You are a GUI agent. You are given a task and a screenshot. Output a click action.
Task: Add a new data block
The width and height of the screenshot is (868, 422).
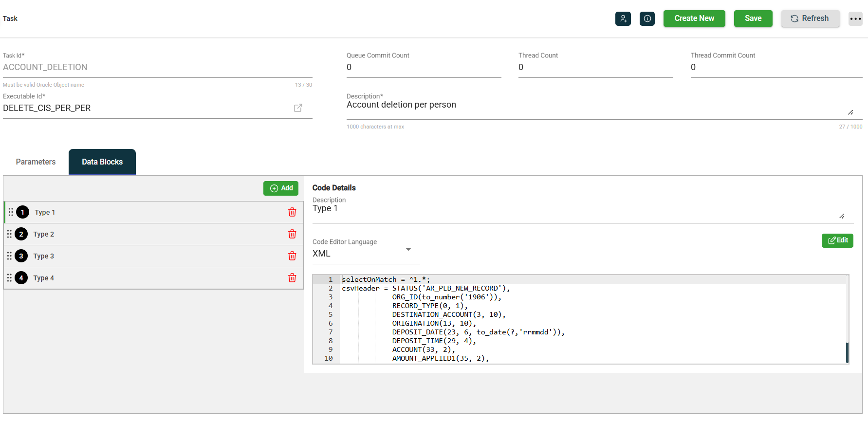coord(281,188)
